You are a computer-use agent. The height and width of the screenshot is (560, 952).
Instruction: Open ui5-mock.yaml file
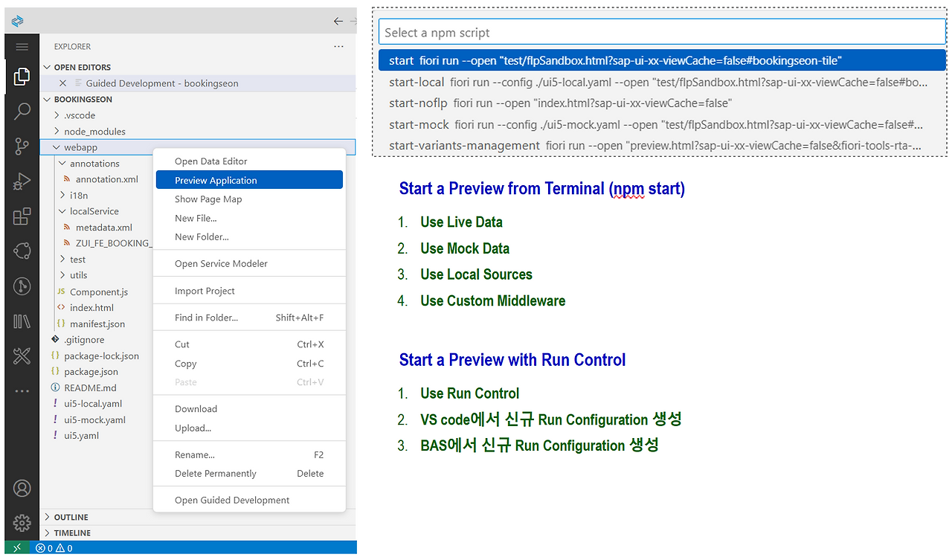pyautogui.click(x=94, y=420)
